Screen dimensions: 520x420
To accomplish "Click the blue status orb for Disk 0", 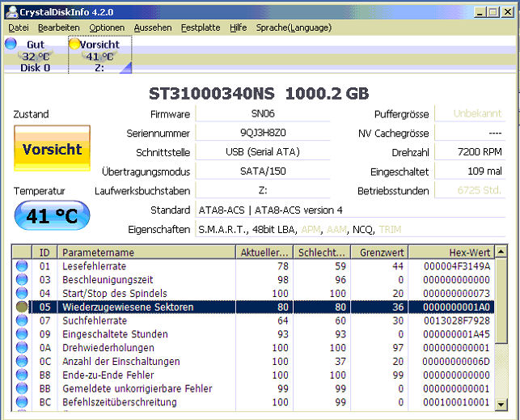I will [11, 44].
